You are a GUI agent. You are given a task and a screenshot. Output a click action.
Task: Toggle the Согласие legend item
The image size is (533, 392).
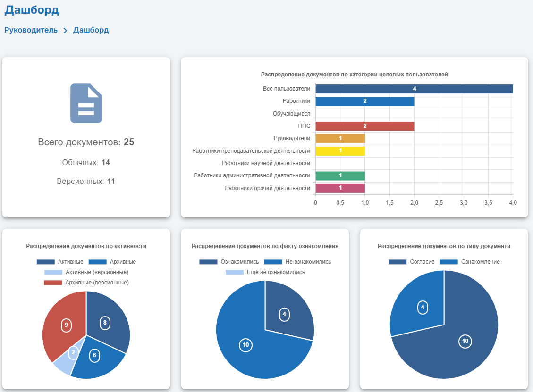pos(411,262)
